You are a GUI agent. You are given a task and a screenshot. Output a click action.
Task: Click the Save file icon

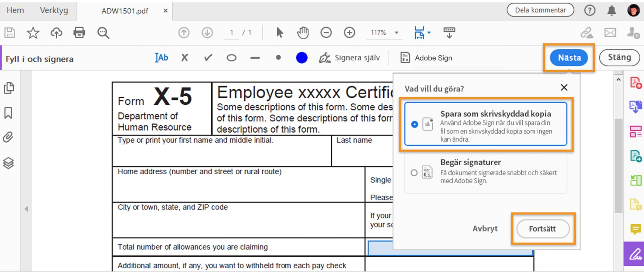point(10,33)
